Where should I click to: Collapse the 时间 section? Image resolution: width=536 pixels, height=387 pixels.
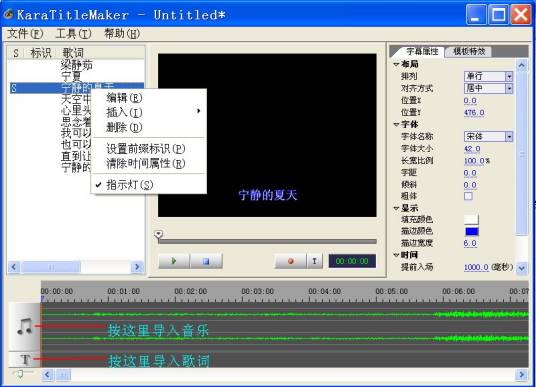click(396, 255)
